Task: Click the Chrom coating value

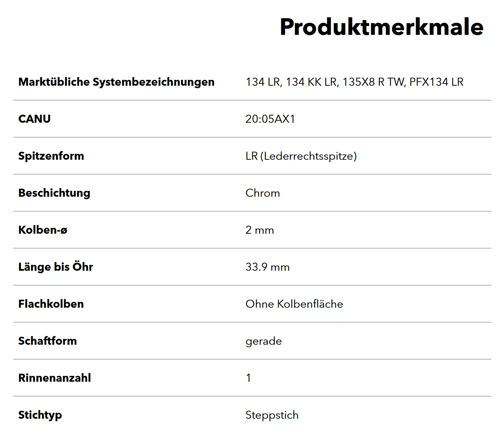Action: click(263, 193)
